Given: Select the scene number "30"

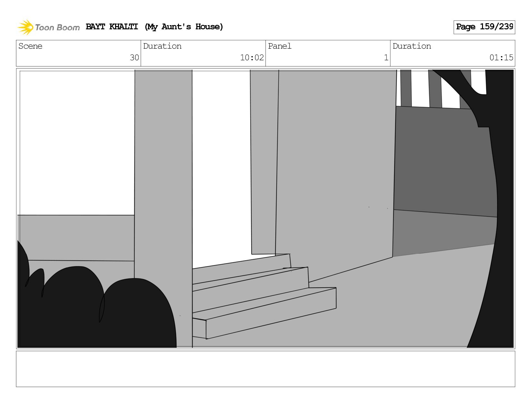Looking at the screenshot, I should pyautogui.click(x=134, y=58).
